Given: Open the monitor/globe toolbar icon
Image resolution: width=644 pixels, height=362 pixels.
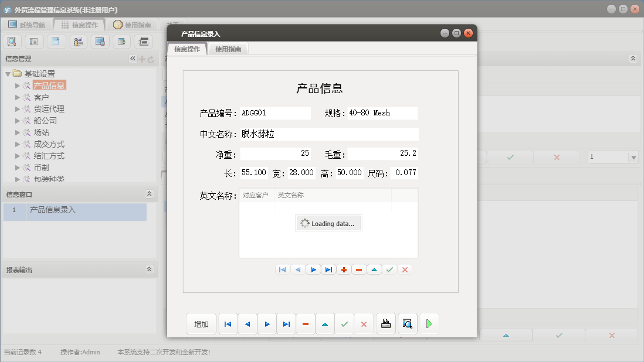Looking at the screenshot, I should [x=100, y=42].
